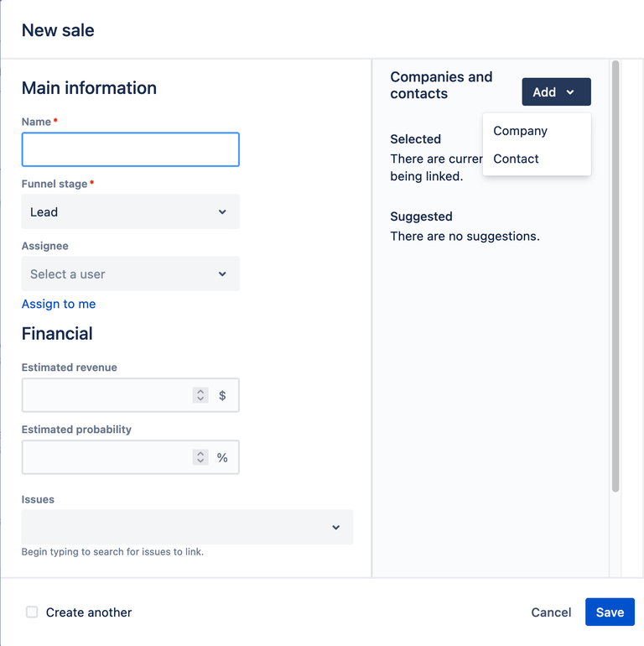Click the Funnel stage chevron arrow icon
This screenshot has height=646, width=644.
tap(222, 212)
